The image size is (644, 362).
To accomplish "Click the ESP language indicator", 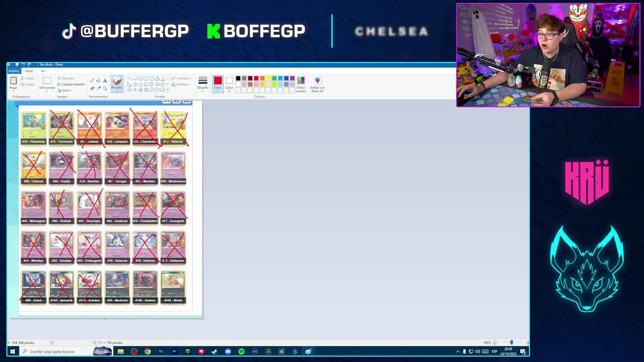I will click(x=494, y=351).
